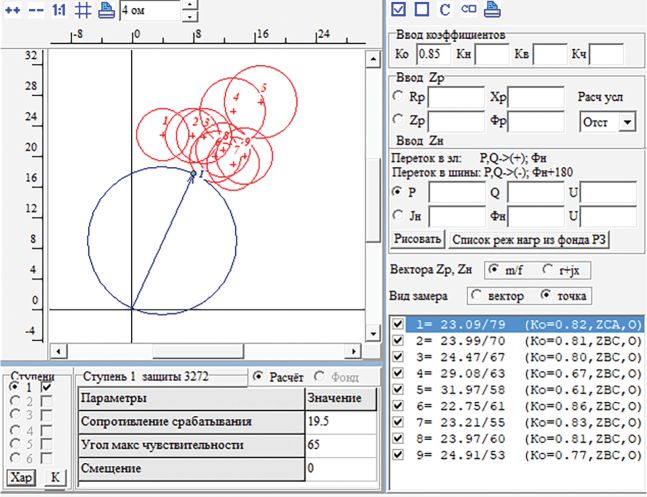Select the P radio button
The image size is (647, 497).
coord(398,192)
